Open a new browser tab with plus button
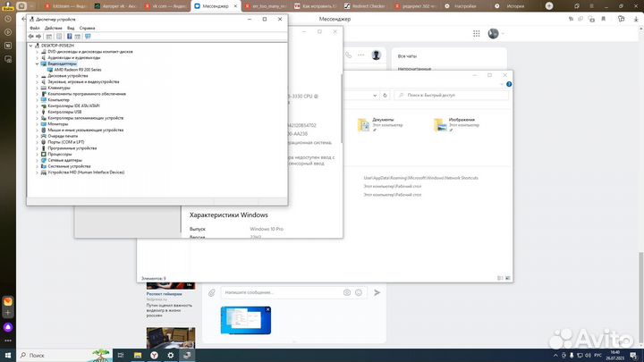The image size is (644, 362). coord(549,5)
